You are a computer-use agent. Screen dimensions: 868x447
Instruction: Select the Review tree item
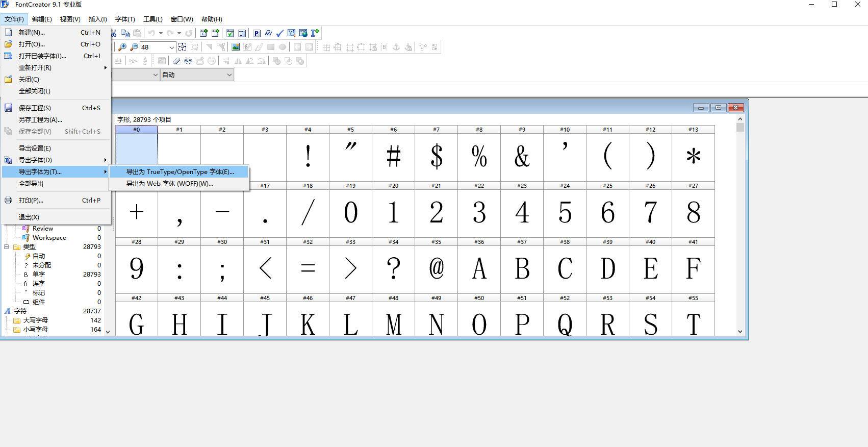pyautogui.click(x=43, y=229)
